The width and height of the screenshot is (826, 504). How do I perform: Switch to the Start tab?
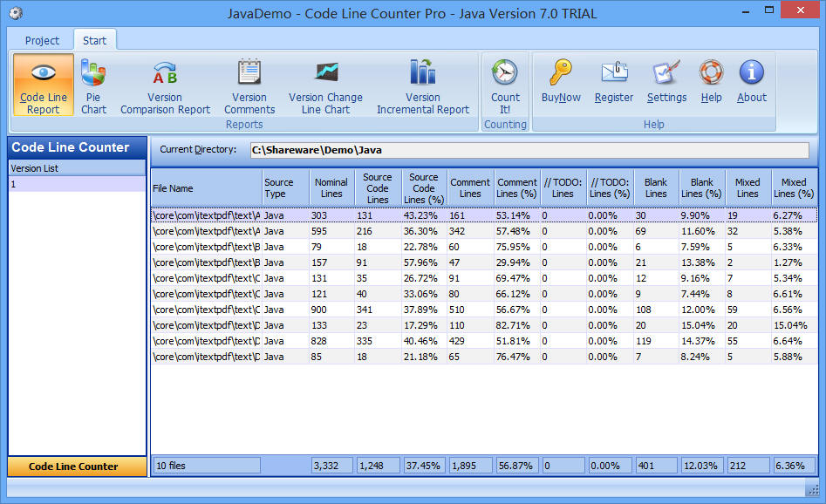(94, 40)
